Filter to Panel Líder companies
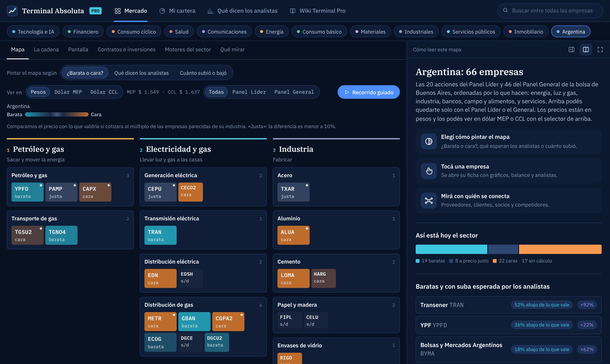This screenshot has width=610, height=364. 249,92
